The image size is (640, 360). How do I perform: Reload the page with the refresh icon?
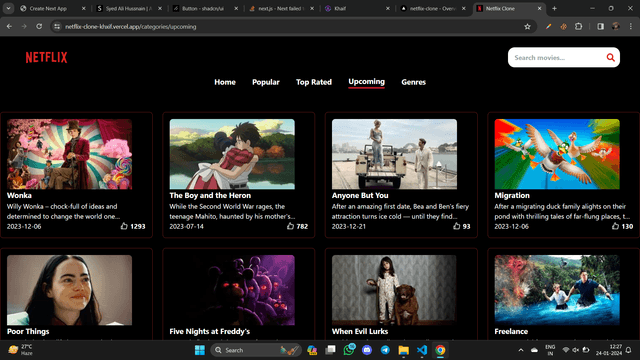click(x=39, y=27)
